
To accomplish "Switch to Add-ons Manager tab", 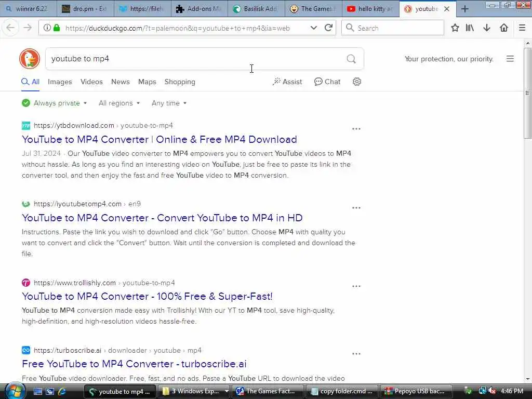I will 199,9.
